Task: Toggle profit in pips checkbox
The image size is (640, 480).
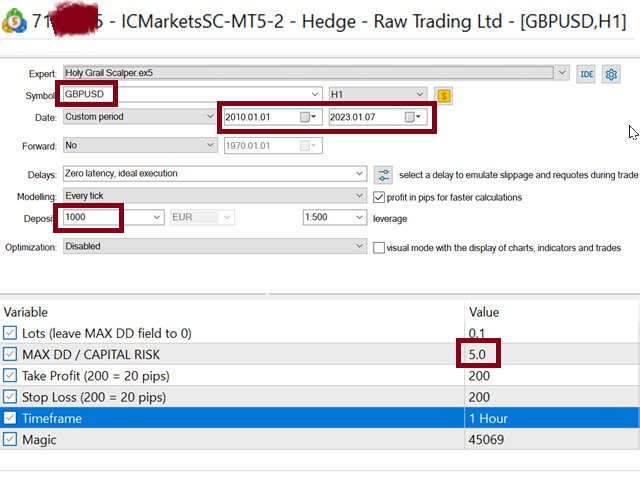Action: (379, 198)
